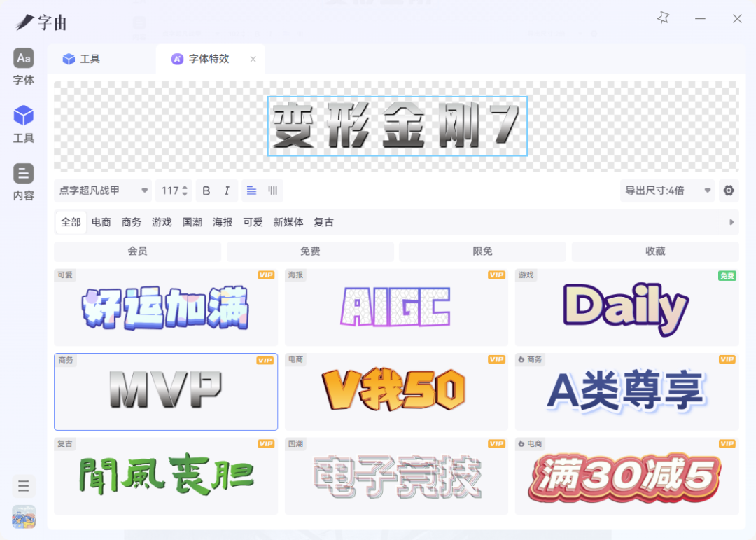Filter effects by 免费

(310, 251)
